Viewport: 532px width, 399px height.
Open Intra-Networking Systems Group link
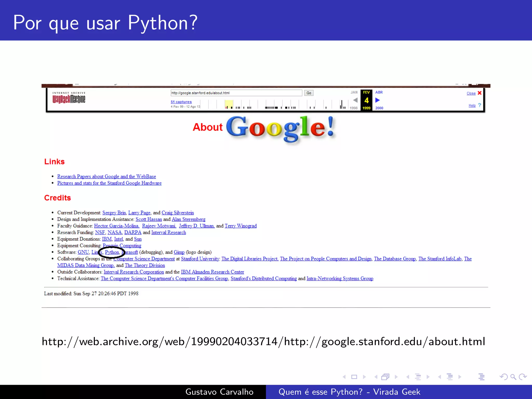click(340, 278)
